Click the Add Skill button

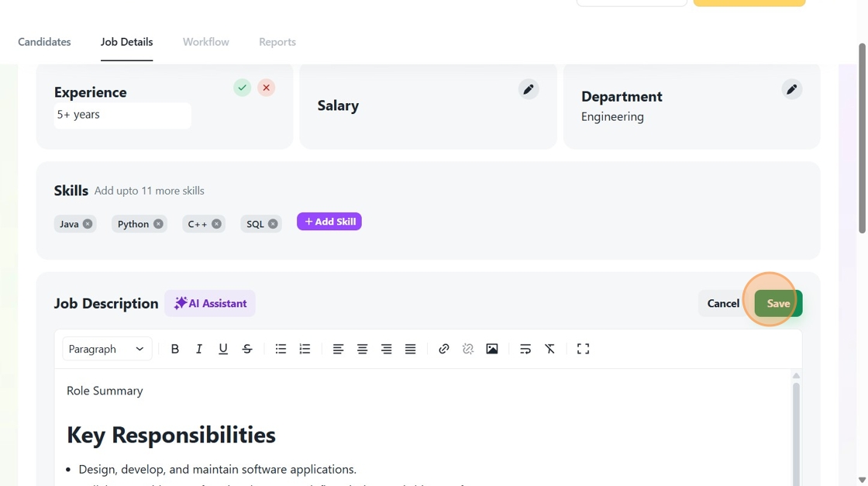[x=329, y=222]
